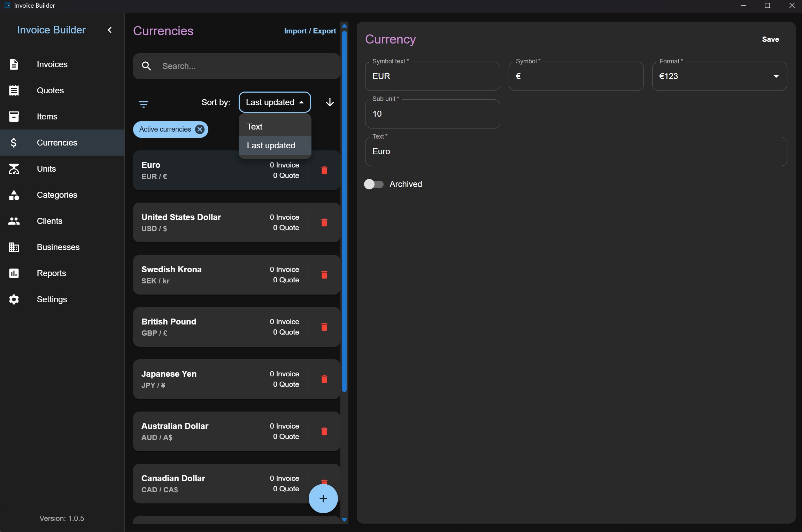Delete the Swedish Krona currency
802x532 pixels.
[x=324, y=275]
